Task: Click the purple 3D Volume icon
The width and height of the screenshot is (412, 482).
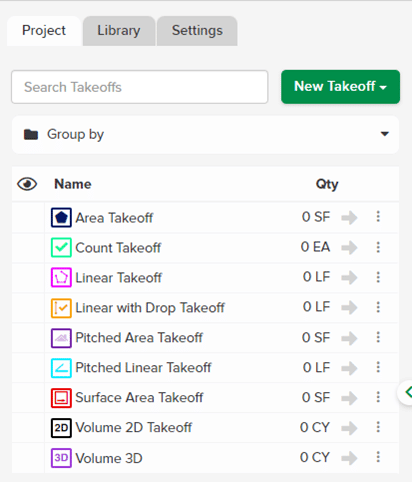Action: tap(61, 458)
